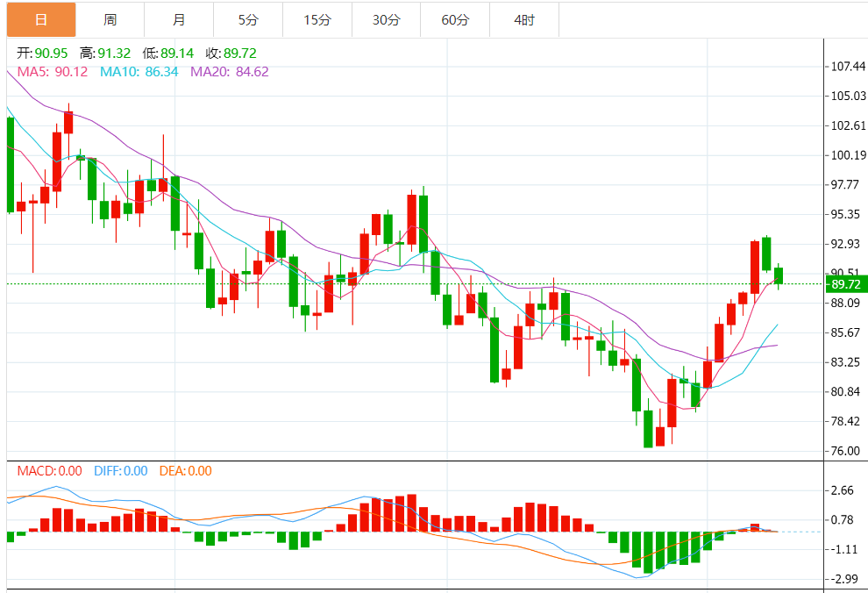Click the 100.19 price axis label
The image size is (868, 593).
point(848,155)
